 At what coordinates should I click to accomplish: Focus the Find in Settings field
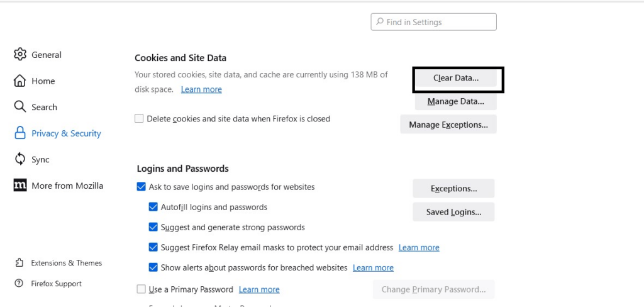point(434,22)
